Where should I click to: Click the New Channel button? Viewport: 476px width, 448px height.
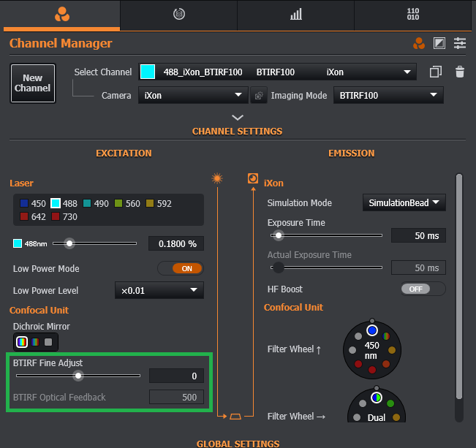(x=33, y=83)
